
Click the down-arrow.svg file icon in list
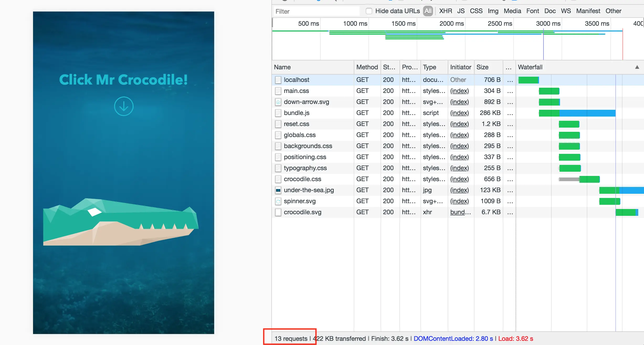tap(278, 102)
